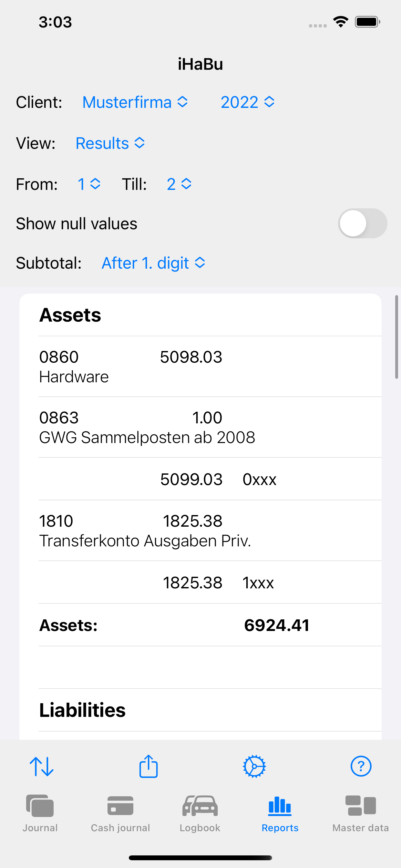The image size is (401, 868).
Task: Change the 2022 year selector
Action: pos(247,102)
